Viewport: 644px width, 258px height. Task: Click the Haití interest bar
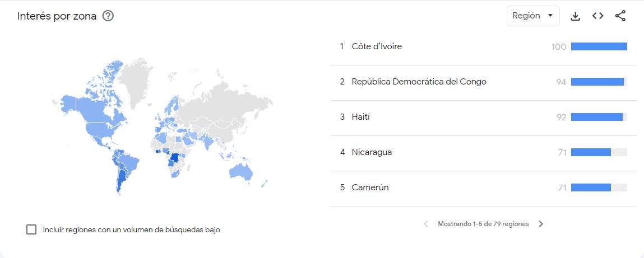tap(597, 117)
